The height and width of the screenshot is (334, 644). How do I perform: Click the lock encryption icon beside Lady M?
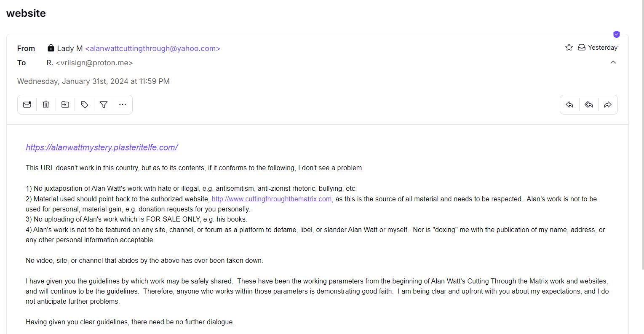click(51, 48)
